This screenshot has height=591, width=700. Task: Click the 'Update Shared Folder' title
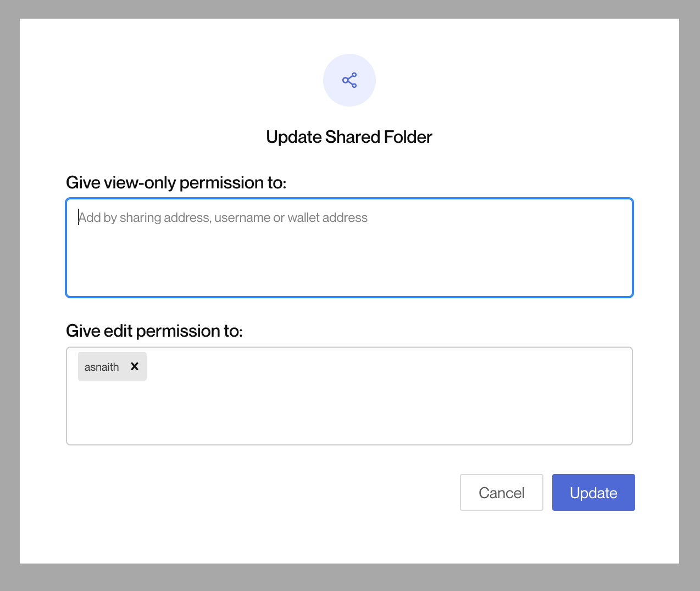349,137
